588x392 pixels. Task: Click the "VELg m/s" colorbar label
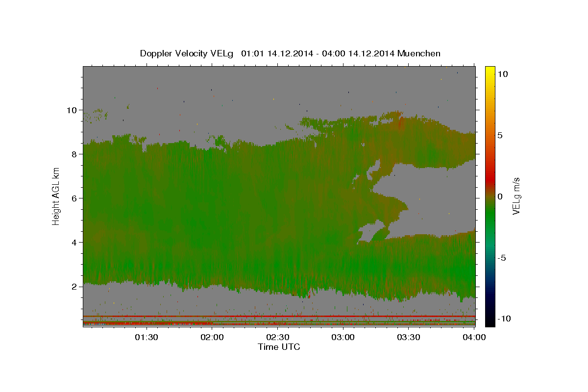516,196
